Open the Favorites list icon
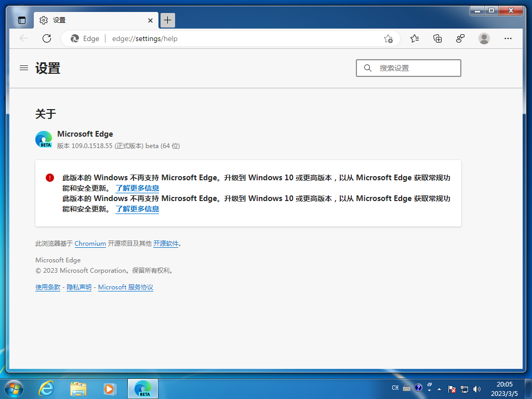 click(x=414, y=38)
